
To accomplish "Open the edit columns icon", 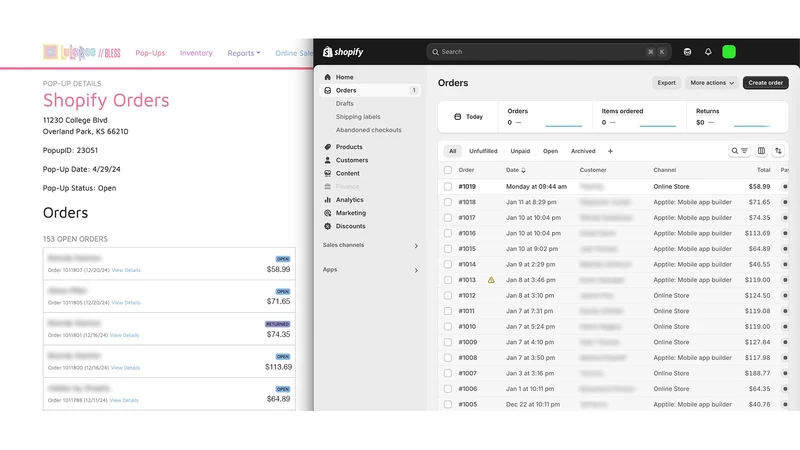I will pos(761,151).
